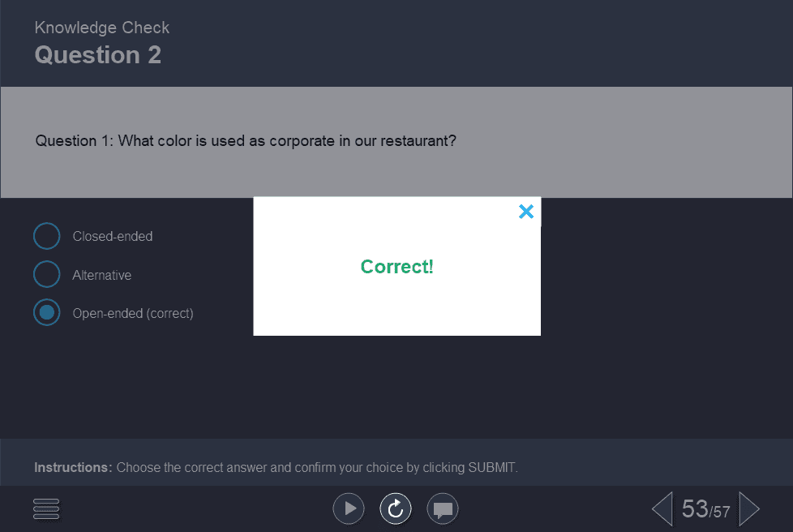Screen dimensions: 793x532
Task: Click the Correct! message text
Action: [396, 266]
